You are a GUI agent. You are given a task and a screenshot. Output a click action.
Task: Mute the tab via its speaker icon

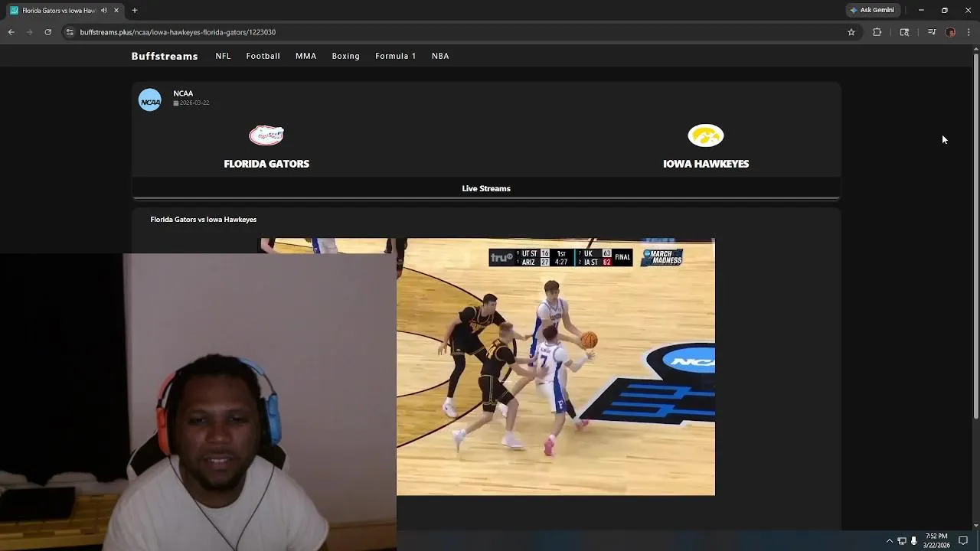(104, 10)
